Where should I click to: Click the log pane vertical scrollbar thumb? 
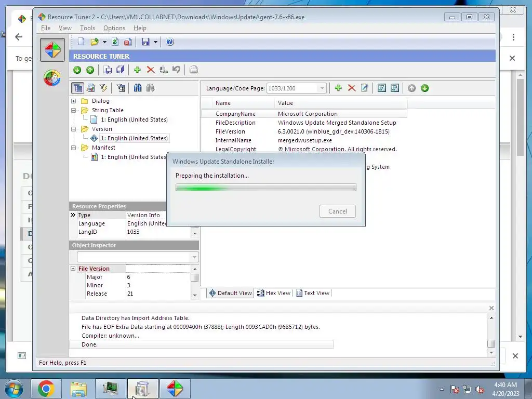tap(491, 343)
